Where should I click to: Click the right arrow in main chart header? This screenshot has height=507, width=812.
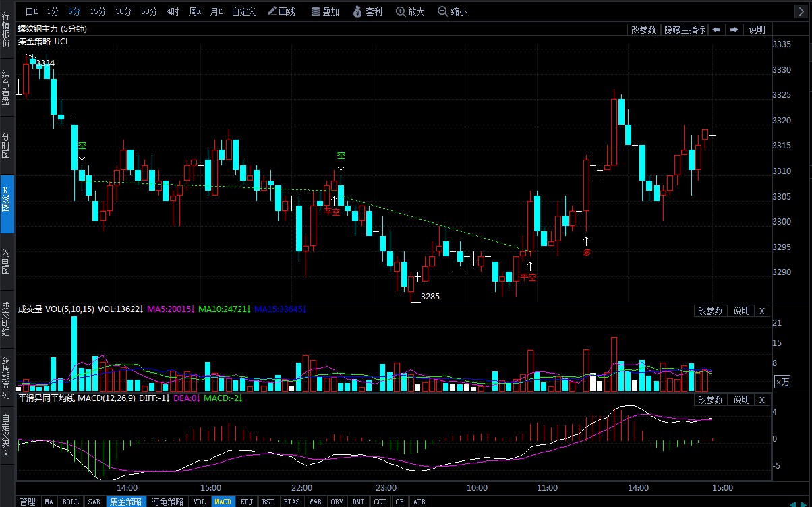734,30
